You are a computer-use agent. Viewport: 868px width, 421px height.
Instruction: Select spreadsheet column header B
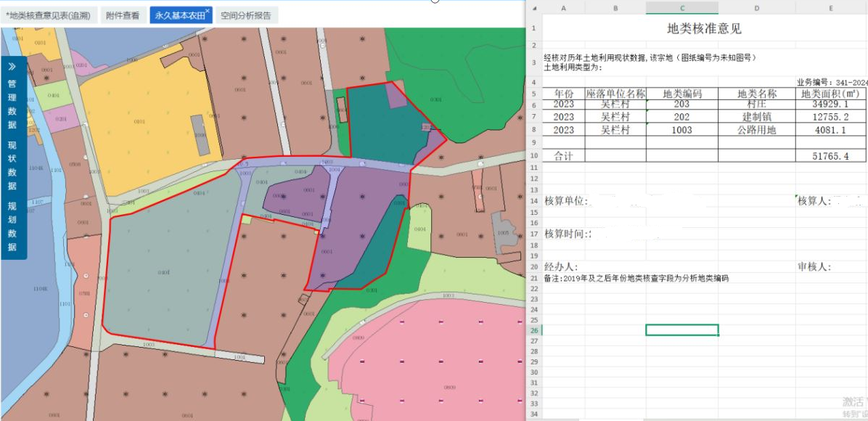click(x=615, y=8)
